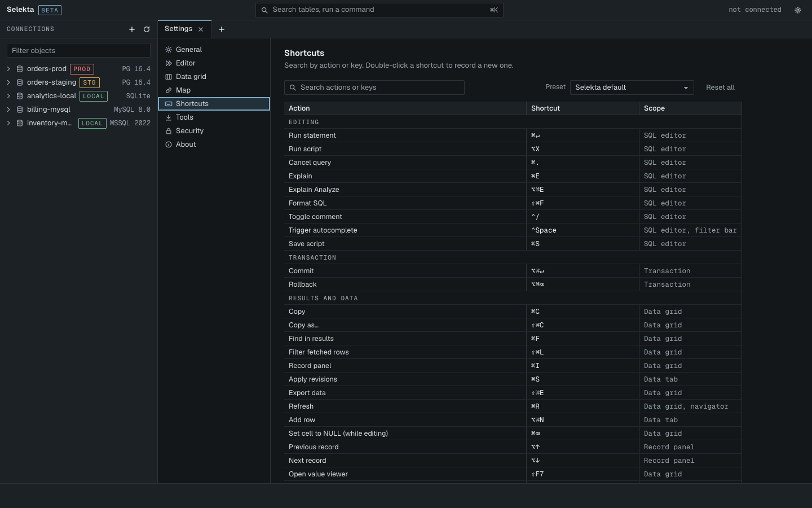Click the Commit shortcut cell
The height and width of the screenshot is (508, 812).
click(x=582, y=271)
